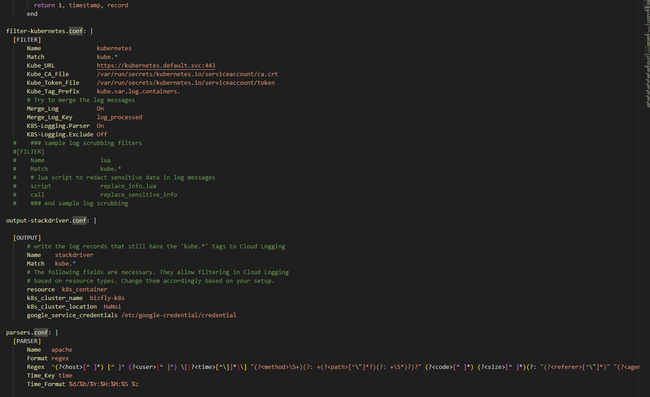Click the comment '### sample log scrubbing filters'
Image resolution: width=650 pixels, height=397 pixels.
tap(86, 143)
